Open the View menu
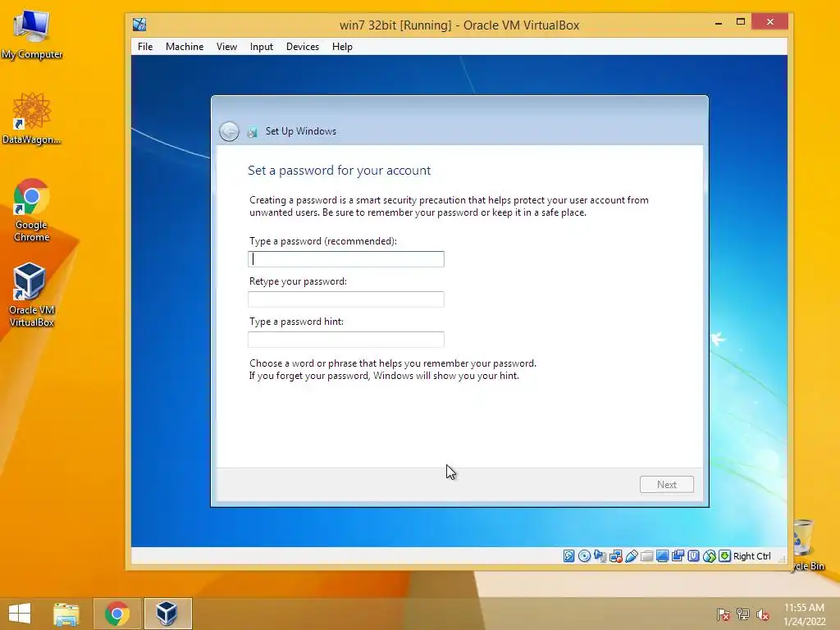Screen dimensions: 840x630 click(x=226, y=47)
